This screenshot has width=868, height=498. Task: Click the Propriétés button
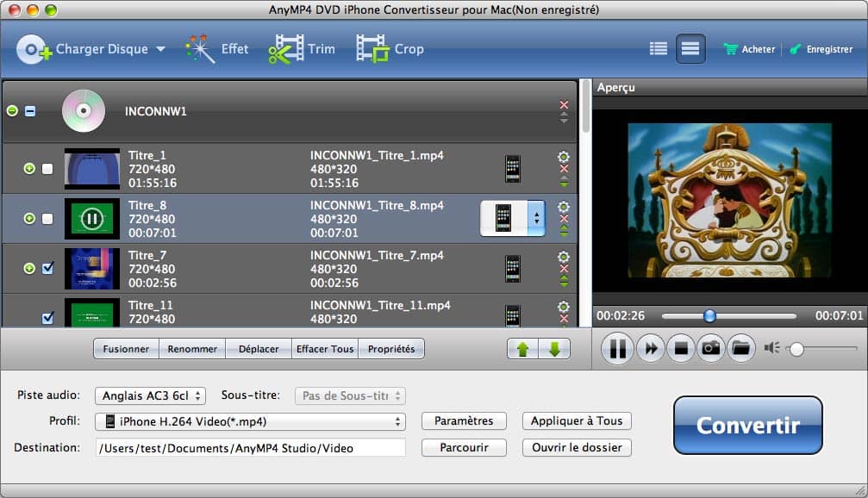click(391, 349)
